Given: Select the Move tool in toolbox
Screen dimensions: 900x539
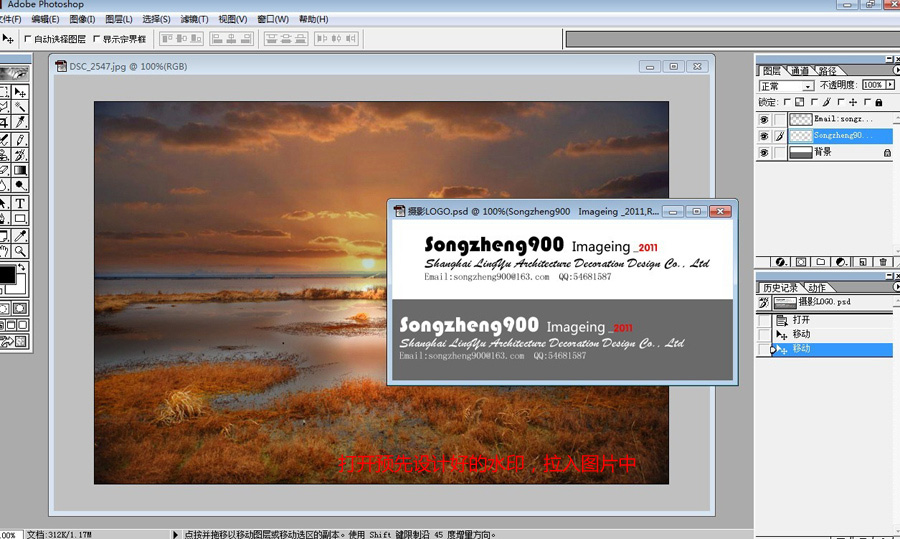Looking at the screenshot, I should [21, 92].
